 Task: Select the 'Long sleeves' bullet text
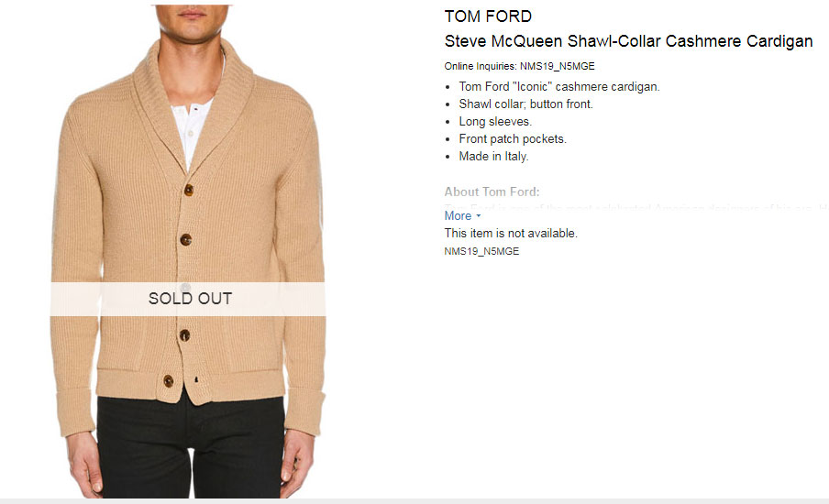[x=495, y=122]
